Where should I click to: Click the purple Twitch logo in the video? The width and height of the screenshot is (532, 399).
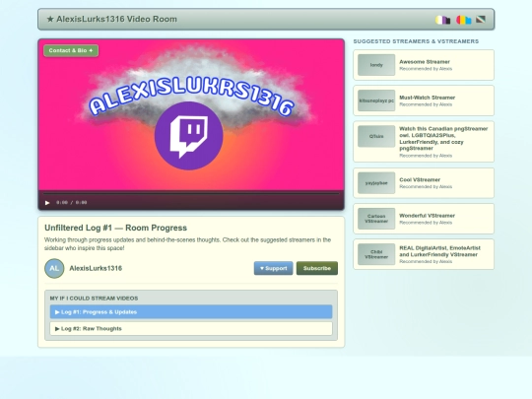point(188,136)
